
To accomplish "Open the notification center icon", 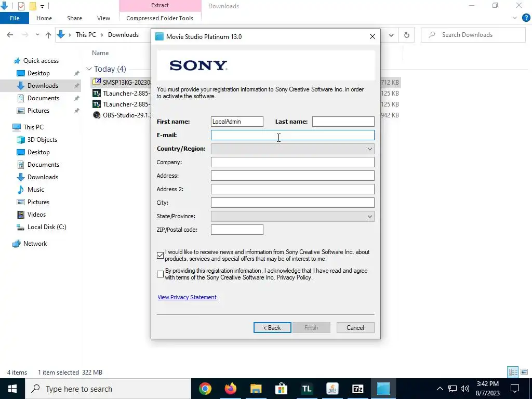I will tap(515, 389).
